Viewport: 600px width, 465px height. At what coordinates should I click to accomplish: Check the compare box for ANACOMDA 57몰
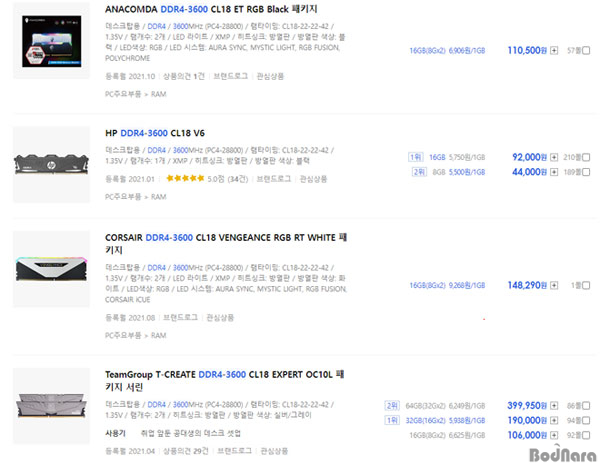tap(586, 49)
